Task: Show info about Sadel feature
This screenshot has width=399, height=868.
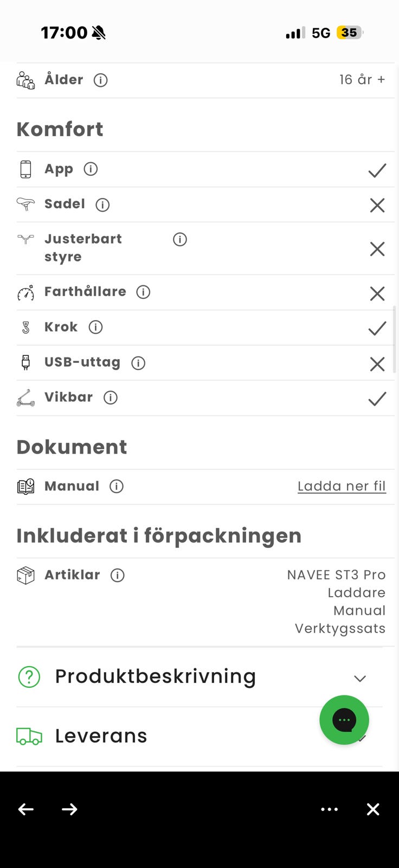Action: [x=102, y=205]
